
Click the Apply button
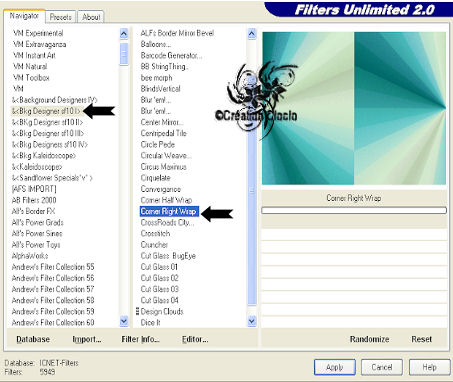coord(334,367)
